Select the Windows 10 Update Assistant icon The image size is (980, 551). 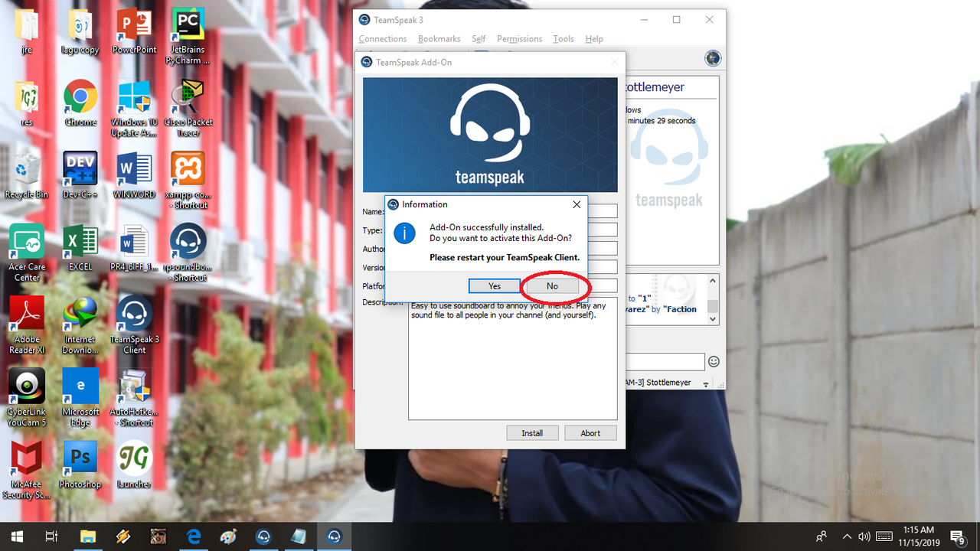134,109
